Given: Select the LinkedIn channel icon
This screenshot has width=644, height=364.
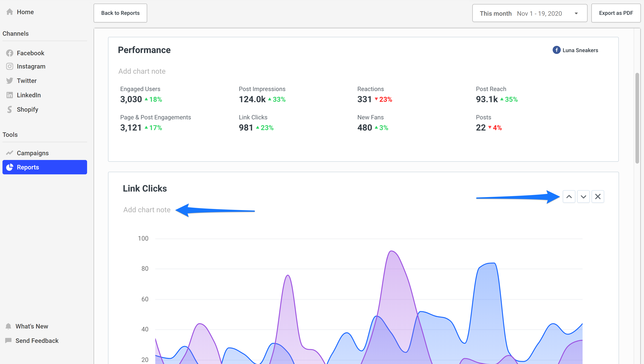Looking at the screenshot, I should (9, 95).
